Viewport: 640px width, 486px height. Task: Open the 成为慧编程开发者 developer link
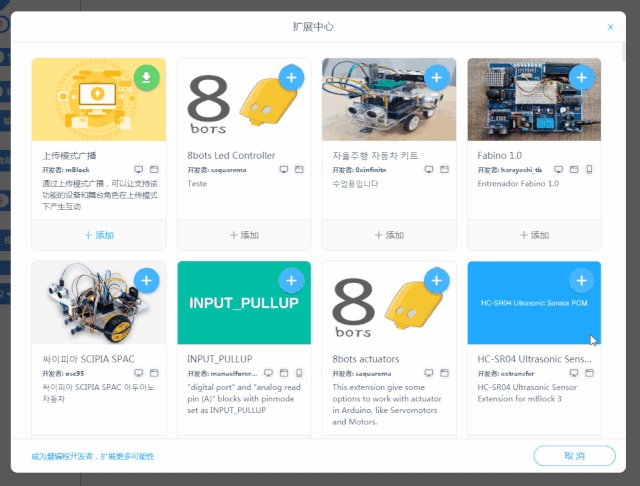[93, 456]
